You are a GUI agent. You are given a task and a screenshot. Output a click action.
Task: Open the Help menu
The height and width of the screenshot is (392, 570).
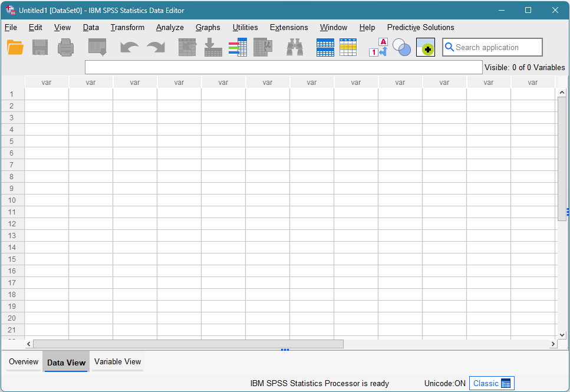pyautogui.click(x=367, y=27)
